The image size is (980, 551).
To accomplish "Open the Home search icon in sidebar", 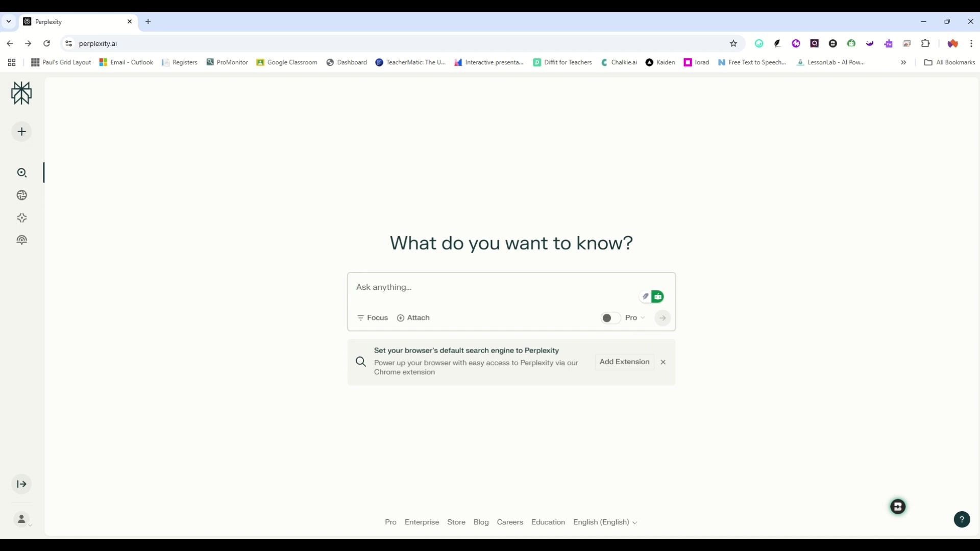I will [x=21, y=173].
